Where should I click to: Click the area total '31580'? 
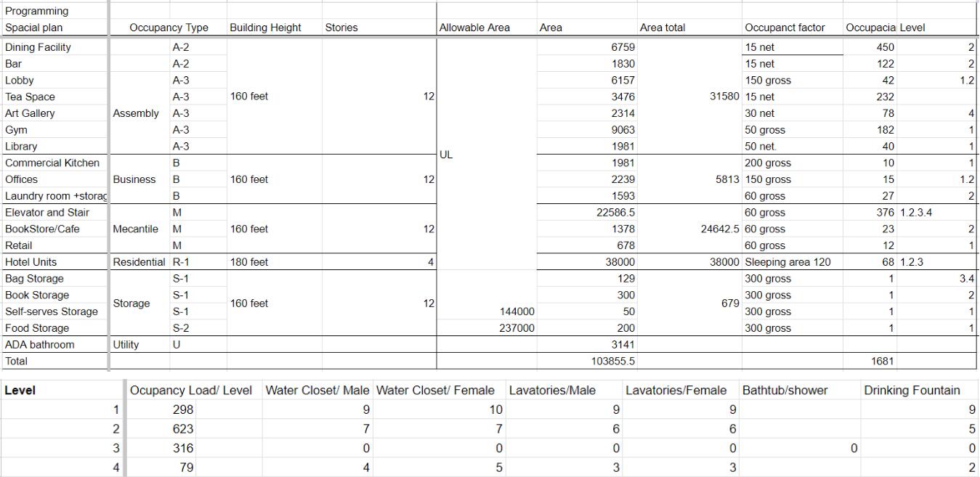point(689,97)
